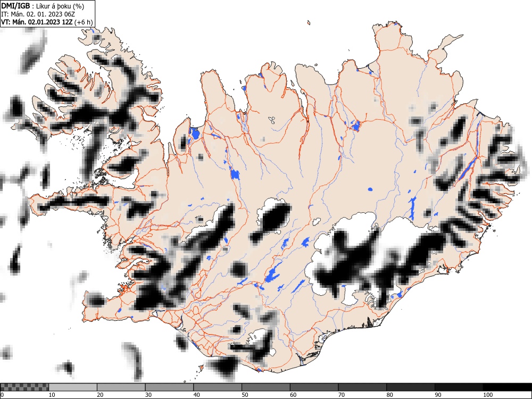Select the checkered 0–10 legend segment

[x=24, y=387]
